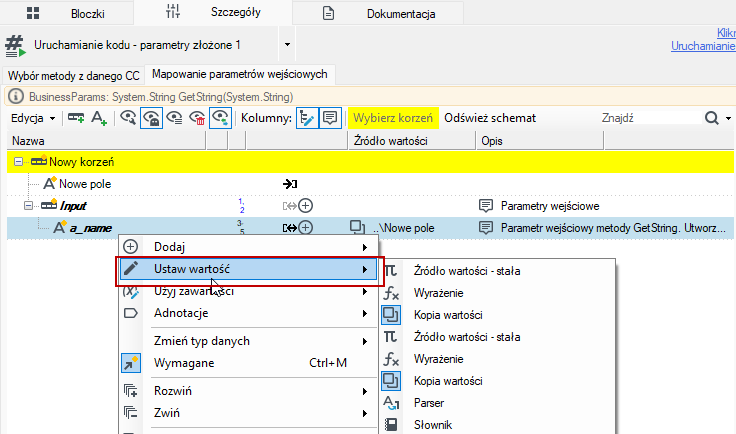
Task: Select the 'Nowy korzeń' row
Action: 370,162
